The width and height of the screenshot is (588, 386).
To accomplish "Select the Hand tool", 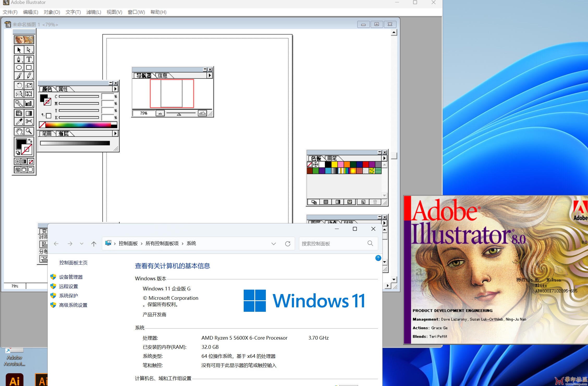I will pos(19,131).
